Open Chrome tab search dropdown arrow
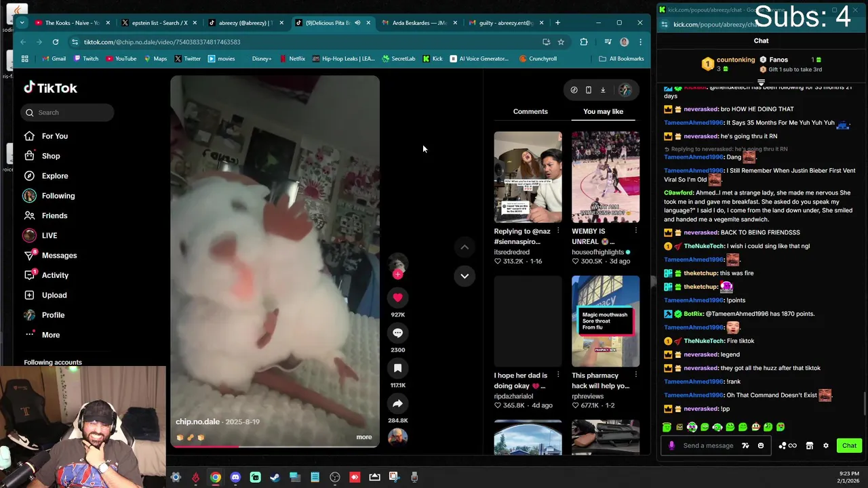 tap(22, 23)
